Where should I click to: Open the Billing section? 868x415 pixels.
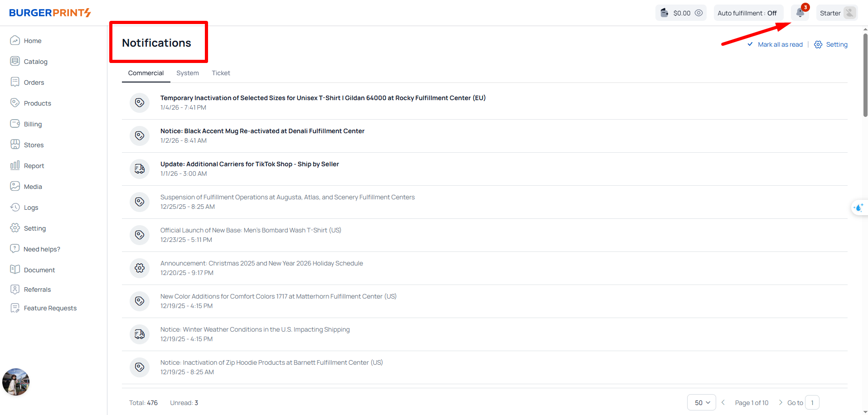click(33, 124)
